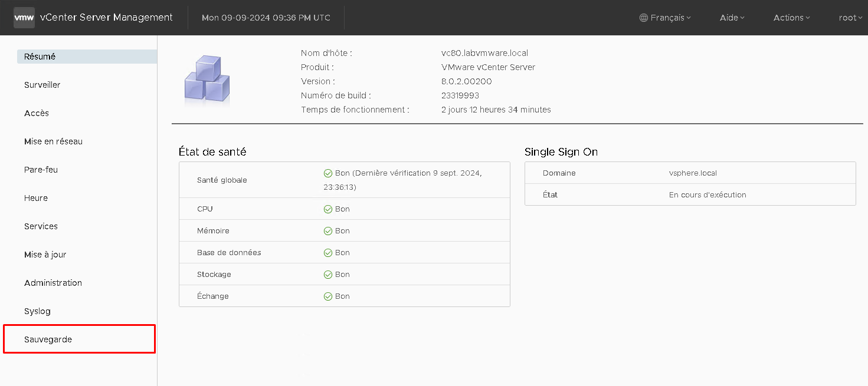Click the green check icon for Stockage

point(328,275)
